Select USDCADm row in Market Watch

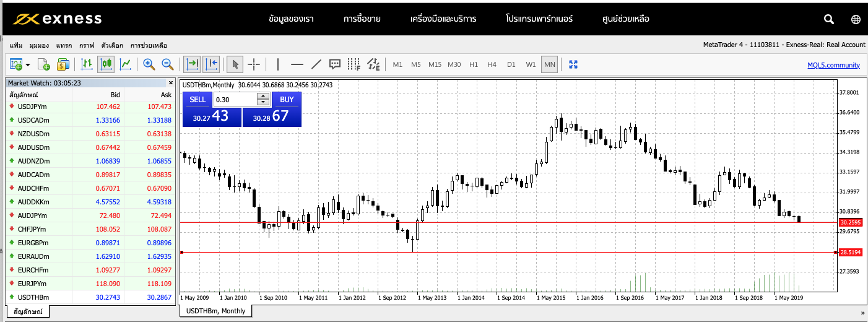click(x=90, y=120)
